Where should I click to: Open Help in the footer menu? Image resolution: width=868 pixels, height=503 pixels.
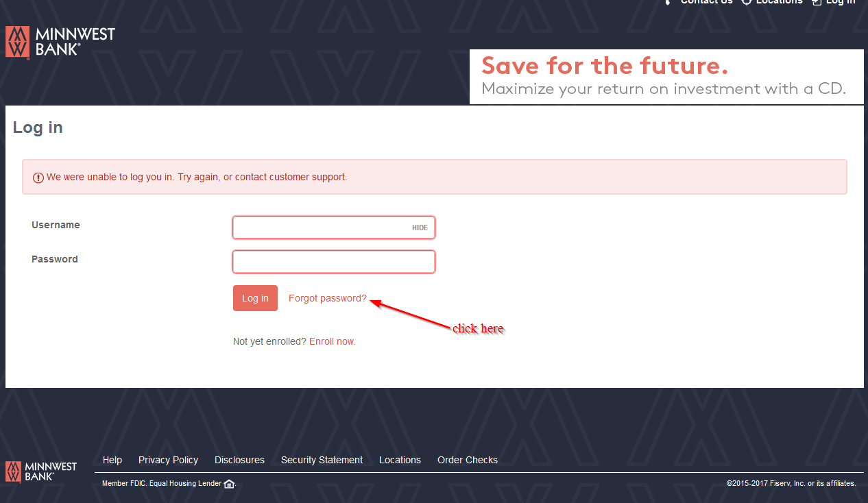coord(112,460)
